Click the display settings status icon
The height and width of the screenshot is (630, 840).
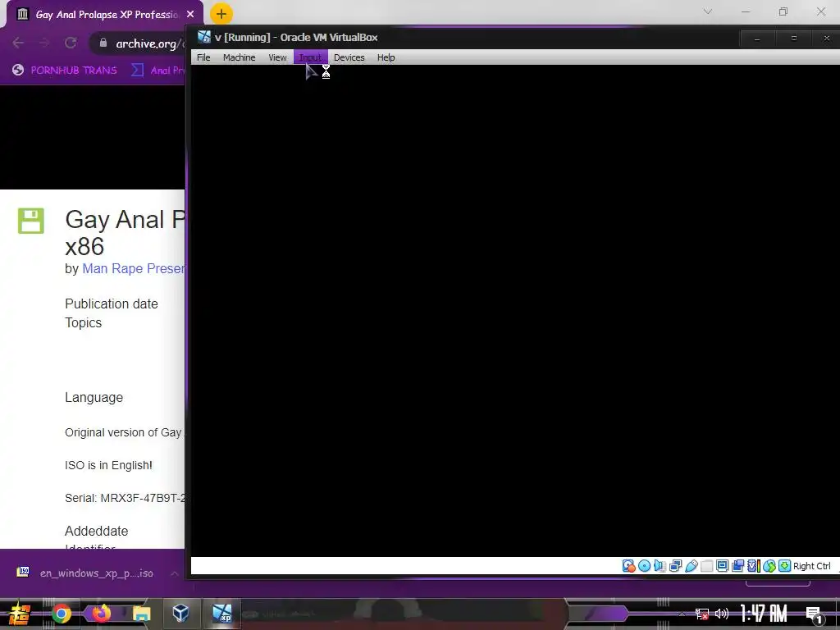click(x=722, y=566)
